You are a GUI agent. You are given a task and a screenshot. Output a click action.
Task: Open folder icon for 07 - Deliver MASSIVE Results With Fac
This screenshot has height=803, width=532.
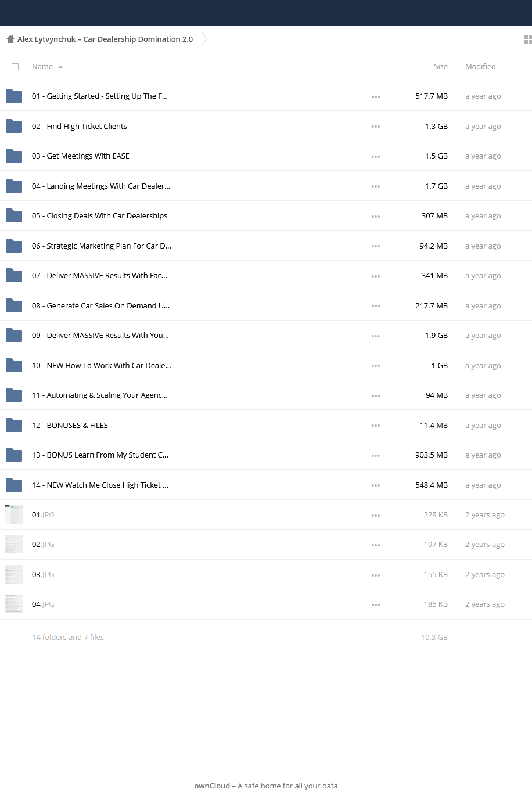click(14, 276)
